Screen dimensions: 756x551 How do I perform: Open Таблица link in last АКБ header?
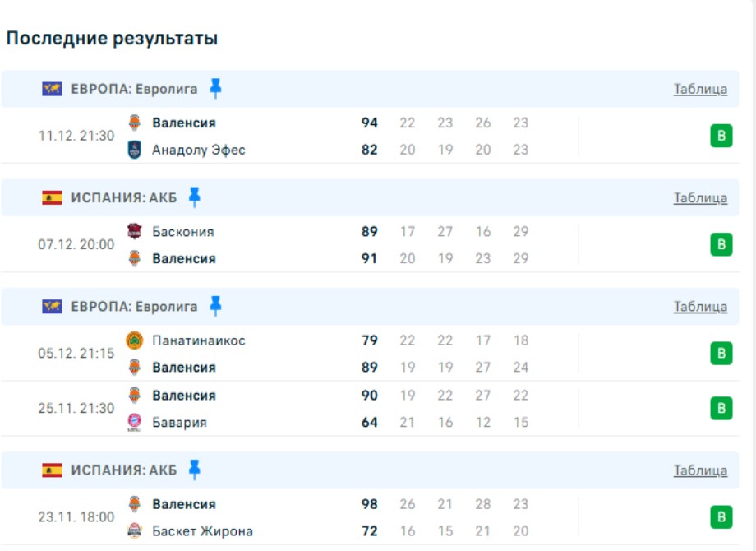pyautogui.click(x=700, y=471)
